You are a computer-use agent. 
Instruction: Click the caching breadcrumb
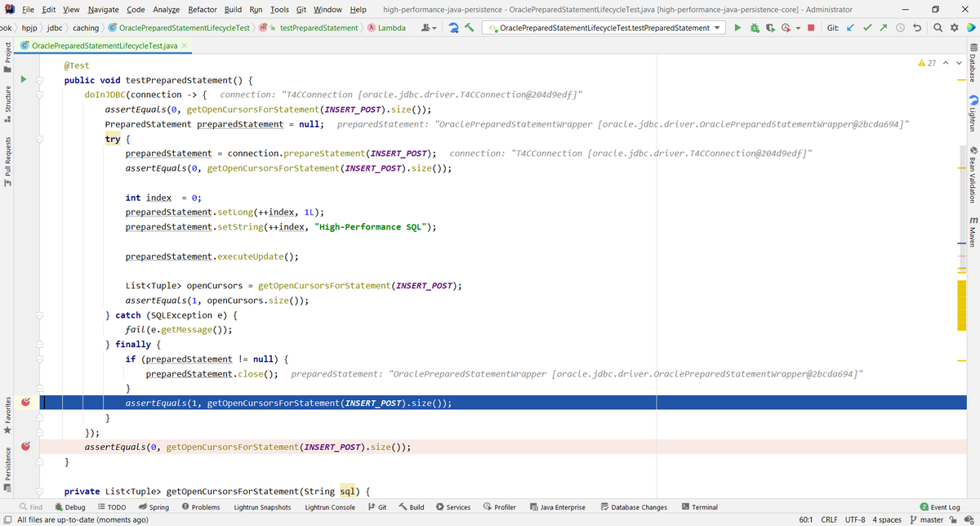pos(86,28)
